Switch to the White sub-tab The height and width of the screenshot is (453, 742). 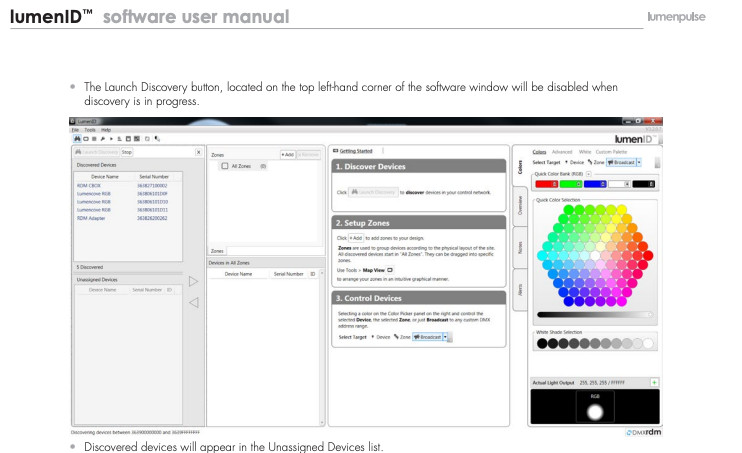[x=585, y=152]
